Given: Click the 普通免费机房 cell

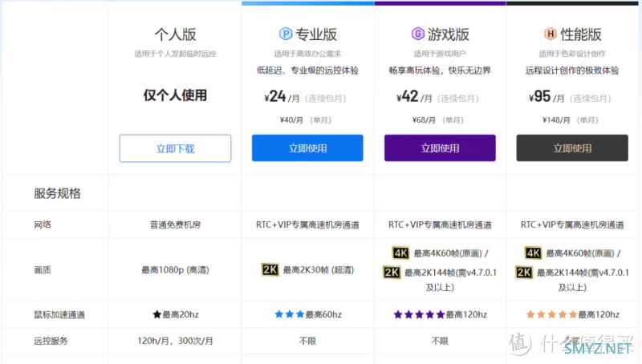Looking at the screenshot, I should [x=175, y=224].
